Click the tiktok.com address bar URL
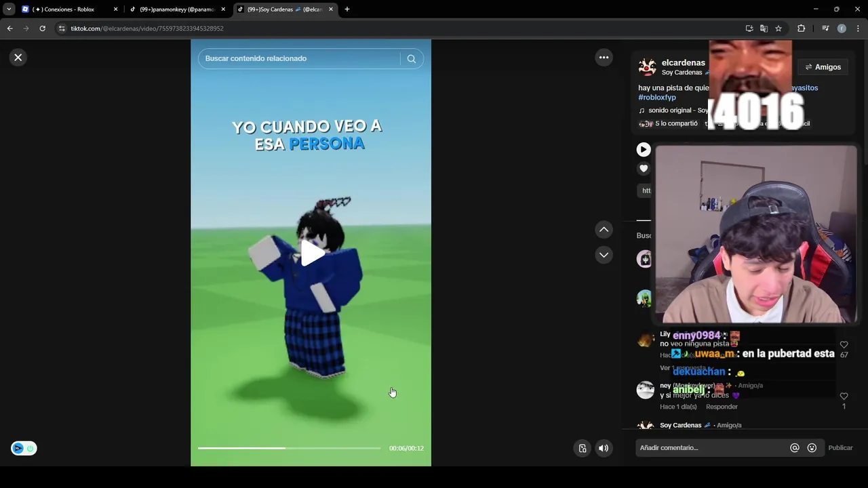868x488 pixels. [x=147, y=28]
